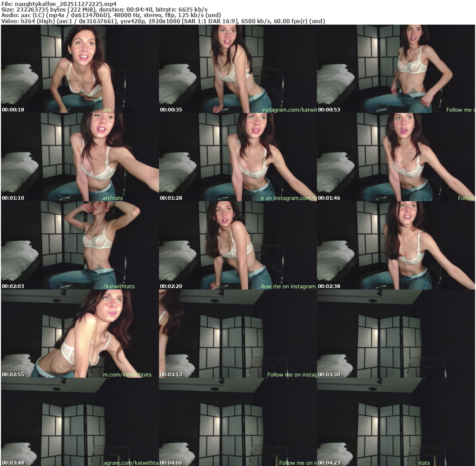Pick the thumbnail marked 00:02:20
This screenshot has width=476, height=466.
(238, 245)
